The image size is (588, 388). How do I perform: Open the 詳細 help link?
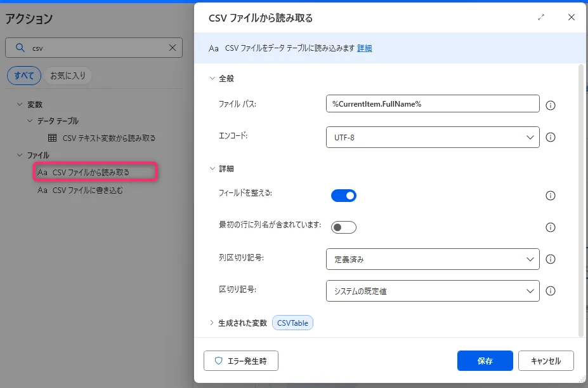[365, 48]
